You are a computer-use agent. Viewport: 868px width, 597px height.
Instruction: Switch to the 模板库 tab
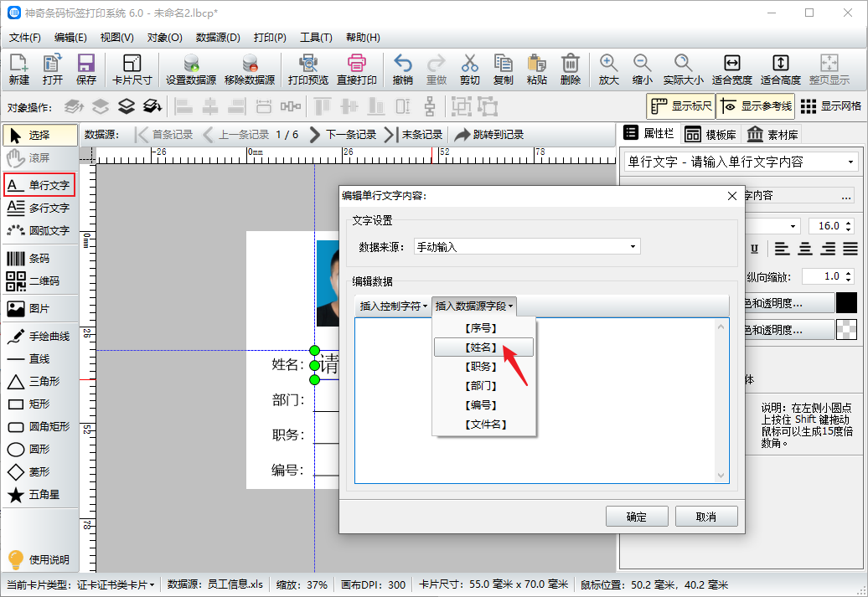pos(710,134)
